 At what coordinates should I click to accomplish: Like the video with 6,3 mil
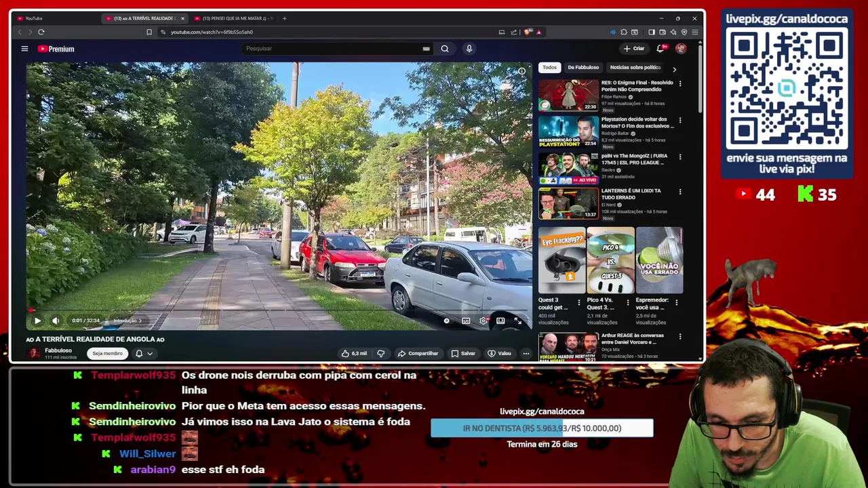tap(355, 353)
